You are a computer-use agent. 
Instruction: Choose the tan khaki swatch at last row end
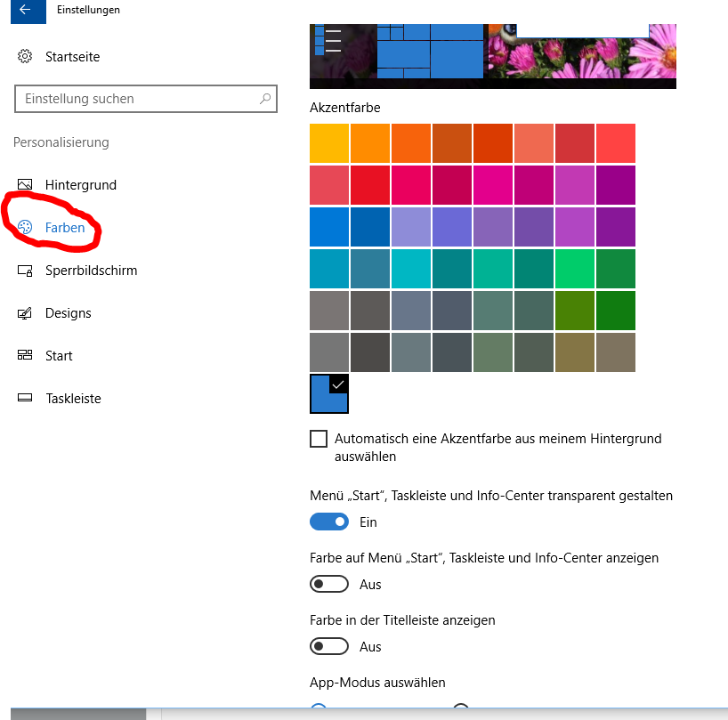point(616,352)
